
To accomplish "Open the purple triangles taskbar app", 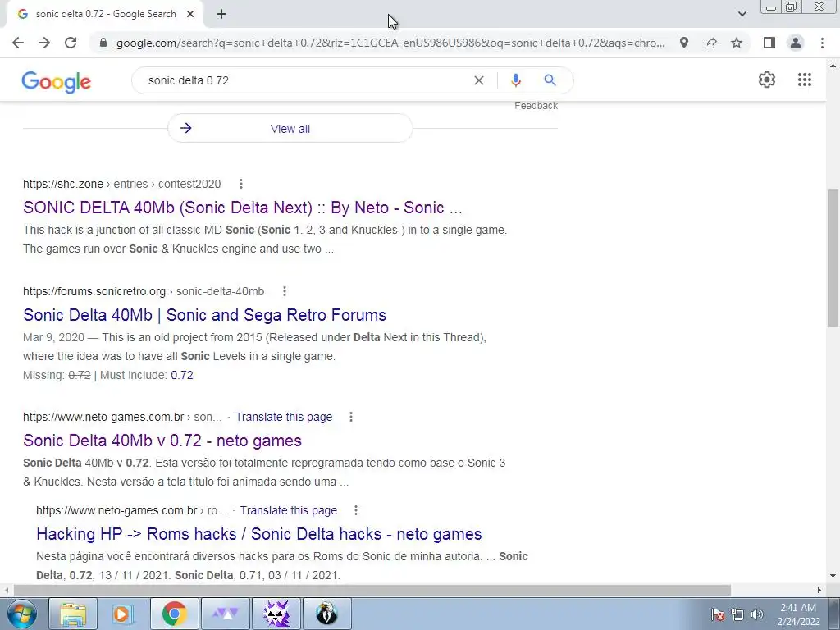I will (x=225, y=614).
